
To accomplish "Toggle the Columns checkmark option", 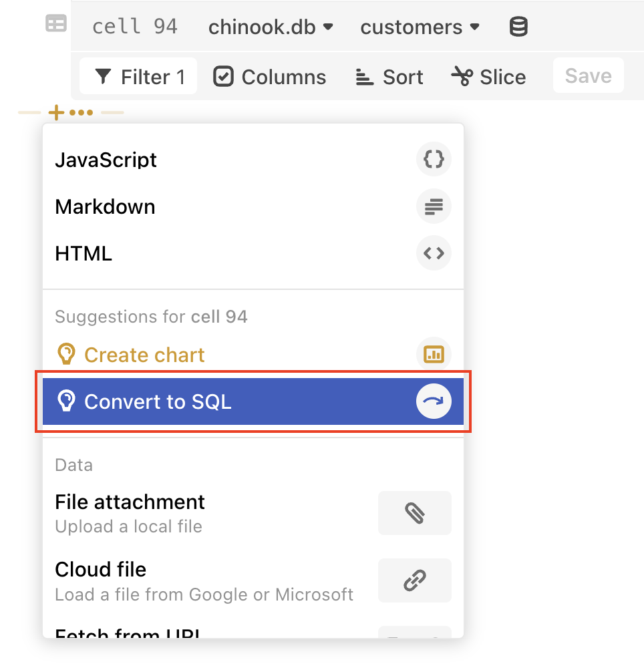I will click(269, 76).
